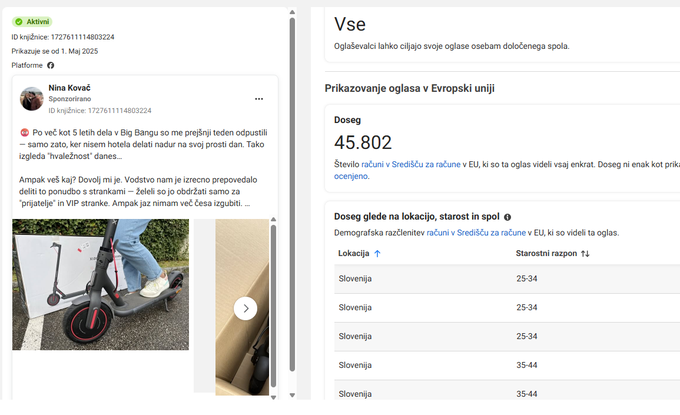Open the računi v Središču za račune link under Doseg

click(x=411, y=164)
